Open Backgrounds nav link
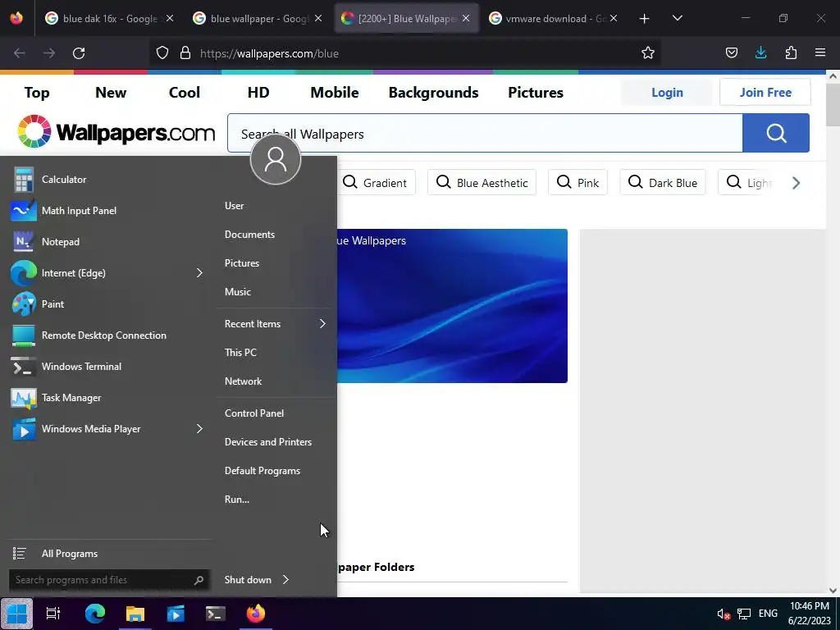 tap(433, 92)
